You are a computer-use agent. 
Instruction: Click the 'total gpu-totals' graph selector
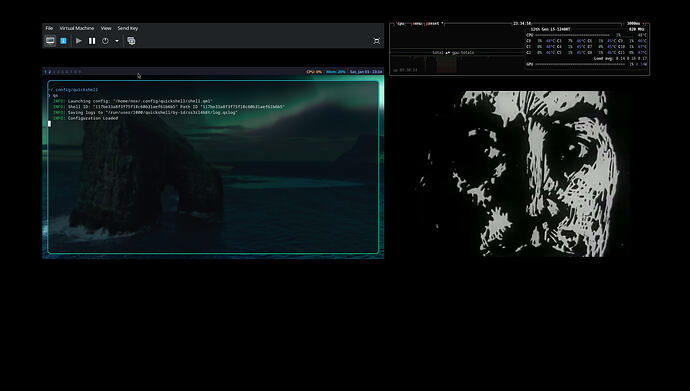(453, 53)
